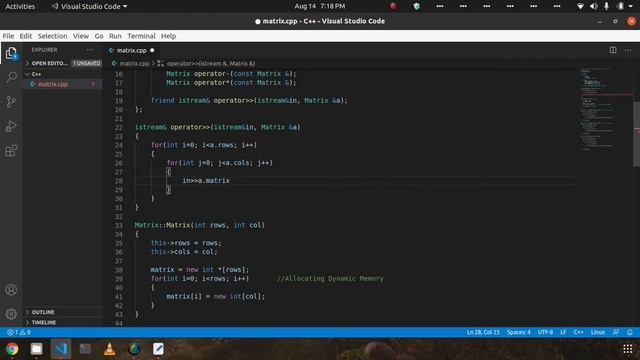Viewport: 640px width, 360px height.
Task: Click the editor vertical scrollbar thumb
Action: (x=636, y=134)
